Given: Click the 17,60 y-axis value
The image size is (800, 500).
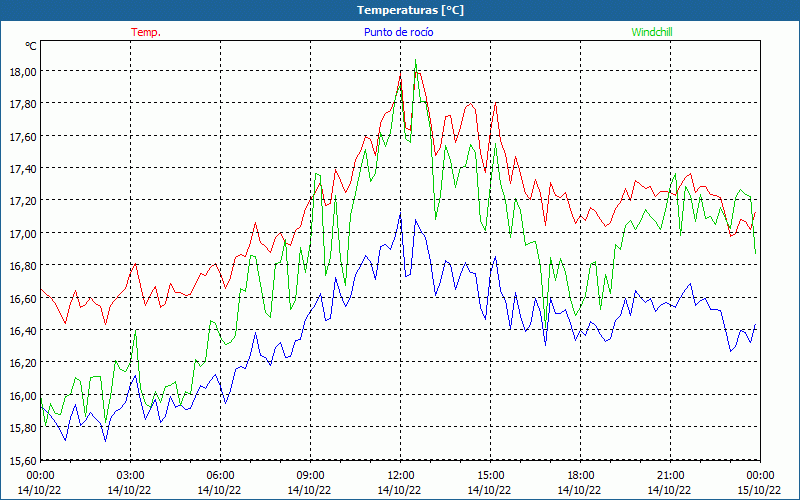Looking at the screenshot, I should pyautogui.click(x=23, y=137).
